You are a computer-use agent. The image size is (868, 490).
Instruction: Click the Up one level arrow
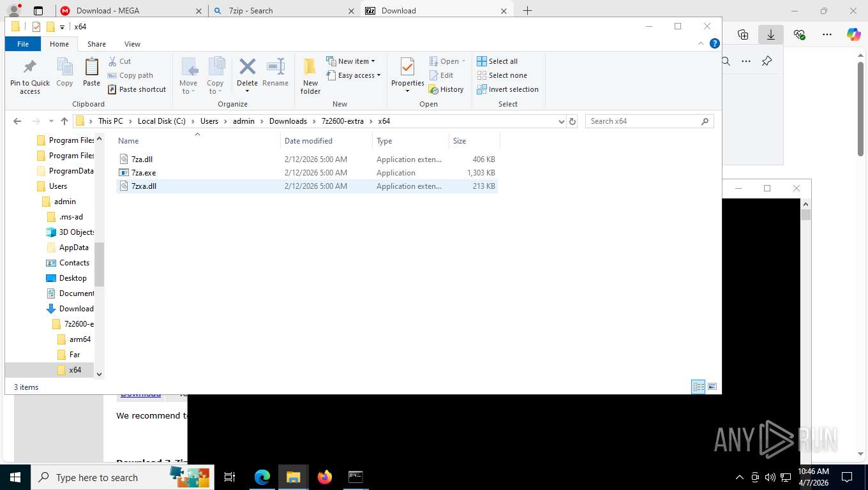tap(64, 121)
